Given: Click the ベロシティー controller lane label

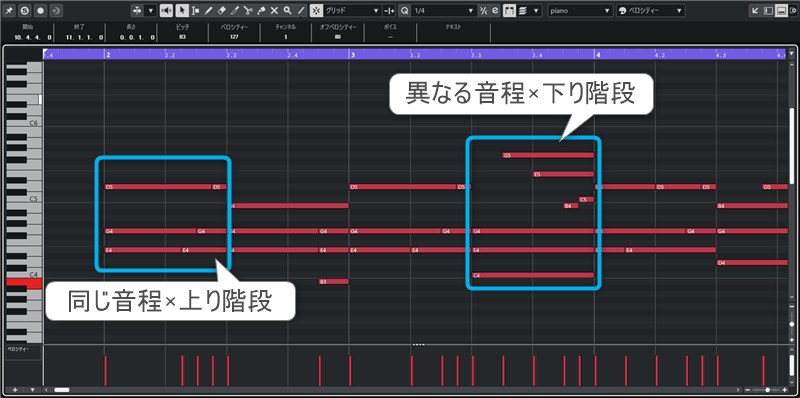Looking at the screenshot, I should coord(19,350).
